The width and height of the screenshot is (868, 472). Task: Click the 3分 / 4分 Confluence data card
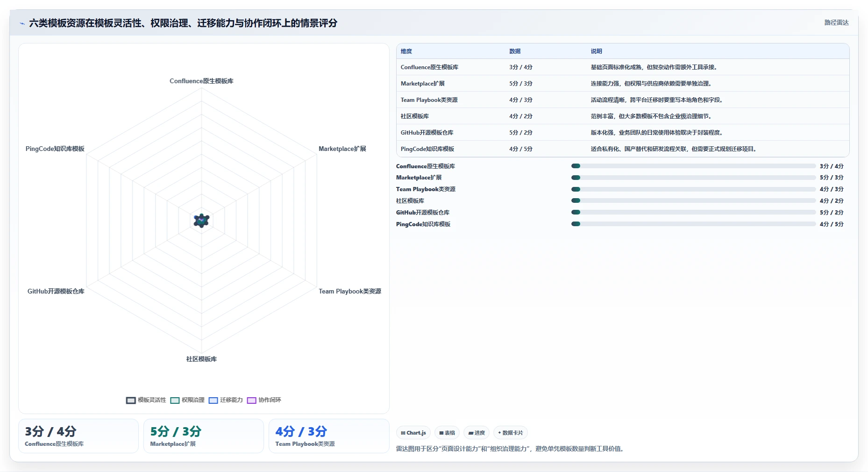78,436
